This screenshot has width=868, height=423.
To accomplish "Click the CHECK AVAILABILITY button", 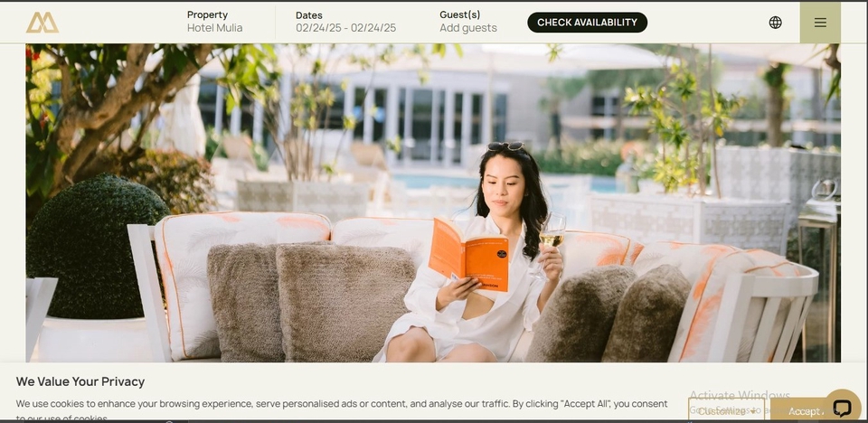I will 587,23.
